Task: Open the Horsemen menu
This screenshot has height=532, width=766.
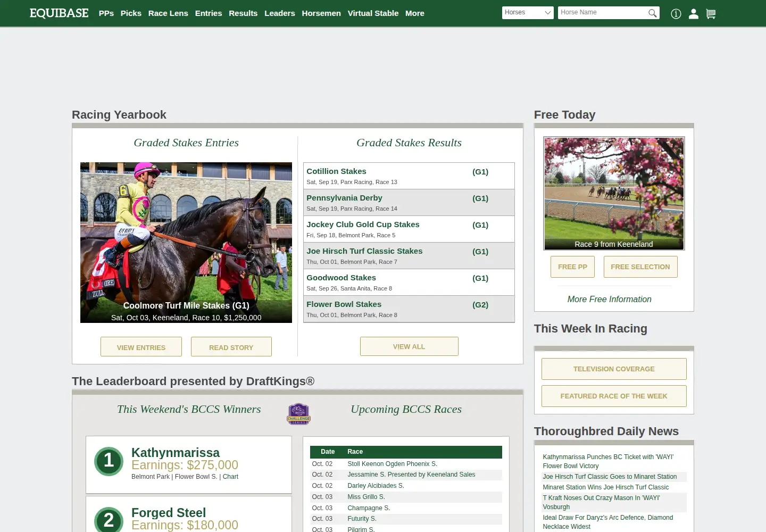Action: pyautogui.click(x=321, y=13)
